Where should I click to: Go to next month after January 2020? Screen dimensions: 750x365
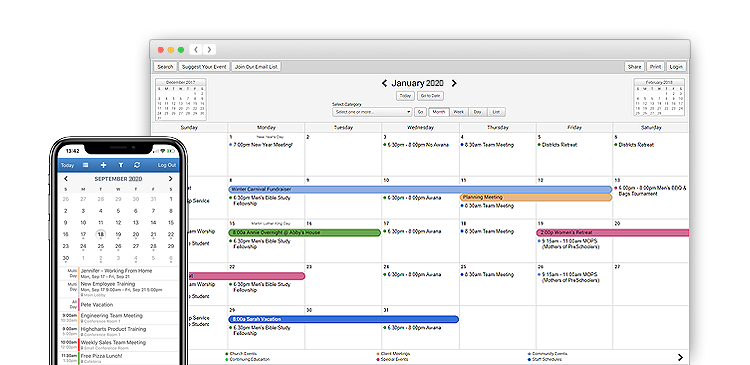tap(454, 83)
